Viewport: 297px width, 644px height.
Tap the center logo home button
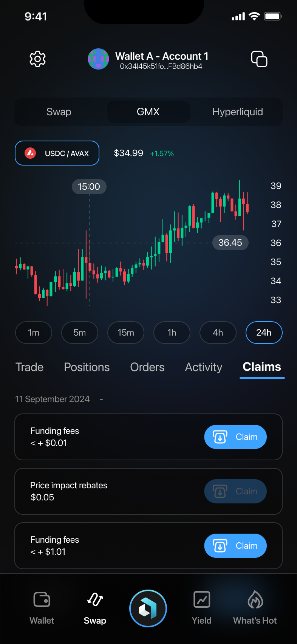click(148, 608)
